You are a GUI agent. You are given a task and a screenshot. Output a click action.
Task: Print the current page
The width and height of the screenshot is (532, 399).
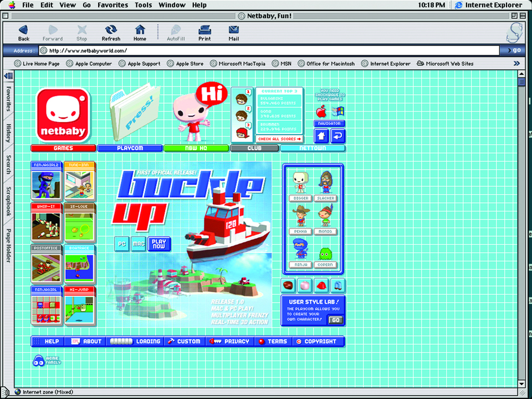click(x=204, y=33)
